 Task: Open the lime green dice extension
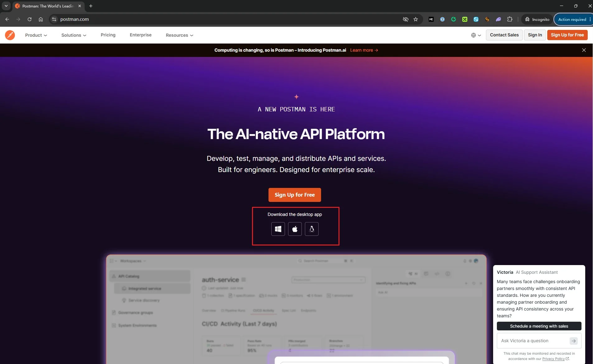tap(465, 19)
